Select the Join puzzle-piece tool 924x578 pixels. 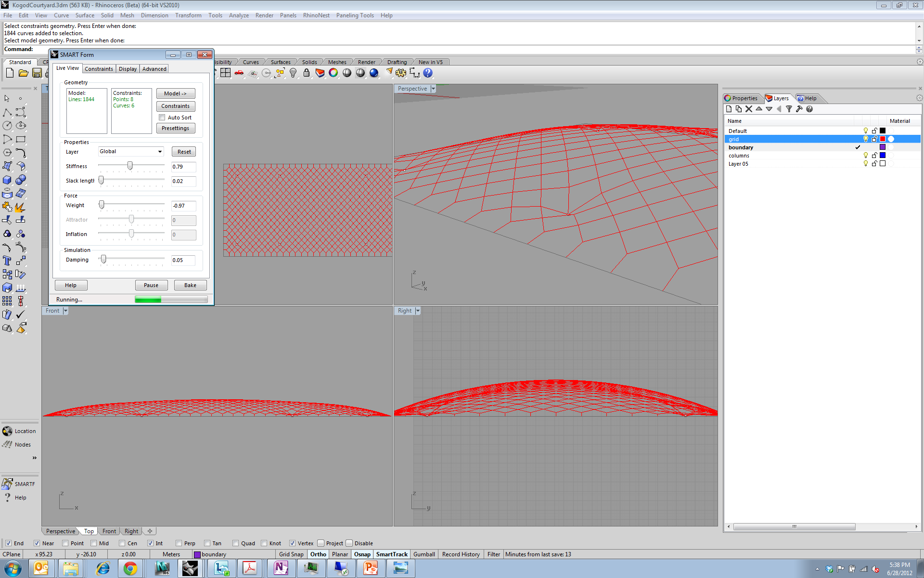click(x=7, y=207)
